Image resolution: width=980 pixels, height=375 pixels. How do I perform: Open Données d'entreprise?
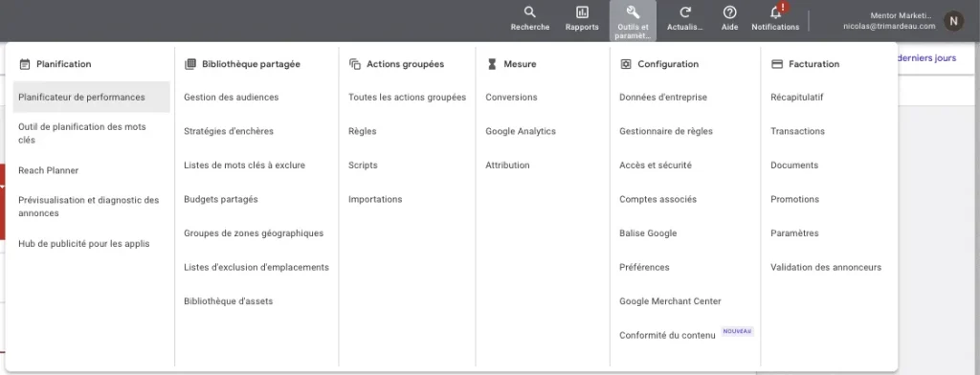pos(663,97)
